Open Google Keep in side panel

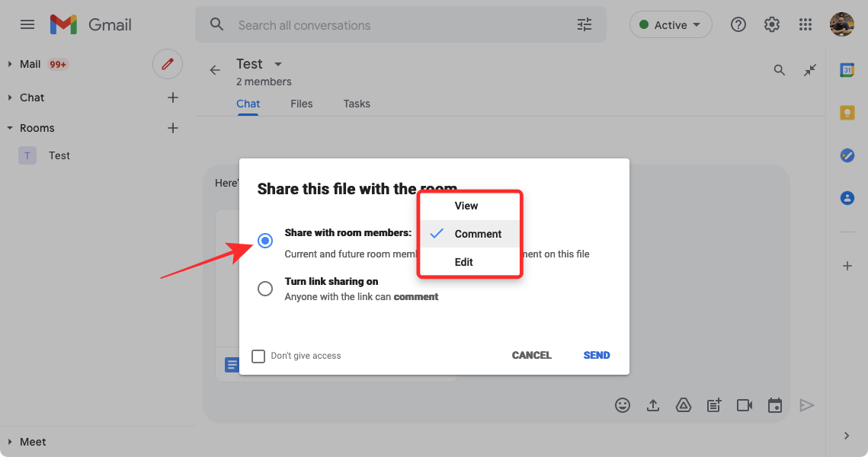847,113
